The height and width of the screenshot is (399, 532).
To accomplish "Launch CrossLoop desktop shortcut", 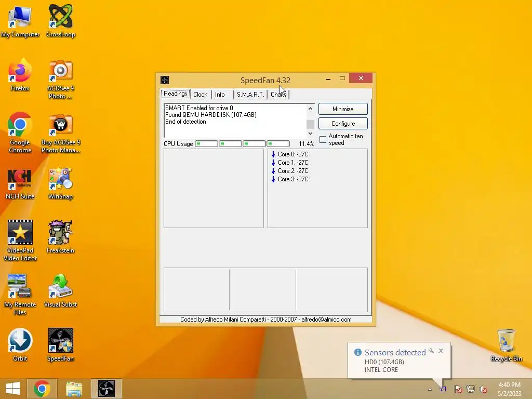I will (x=60, y=21).
